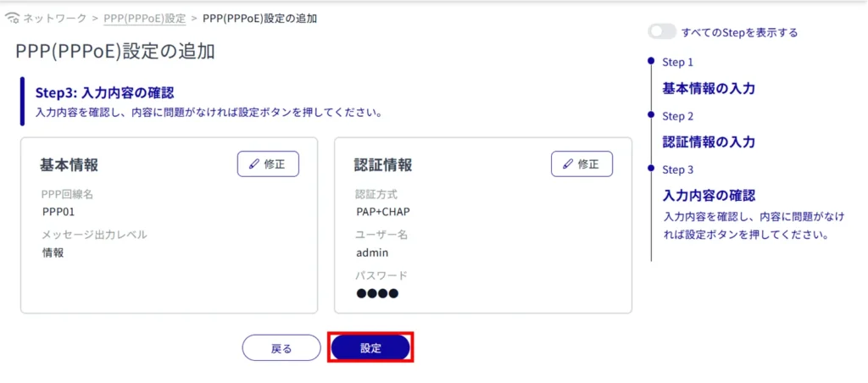Click the pencil icon in 基本情報 card

click(254, 164)
